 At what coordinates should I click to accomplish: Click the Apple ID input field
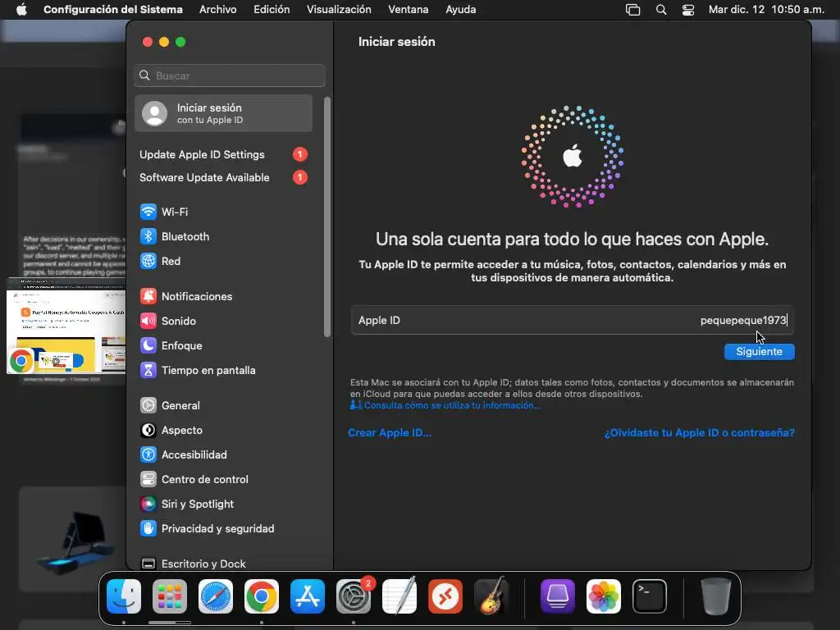click(572, 321)
